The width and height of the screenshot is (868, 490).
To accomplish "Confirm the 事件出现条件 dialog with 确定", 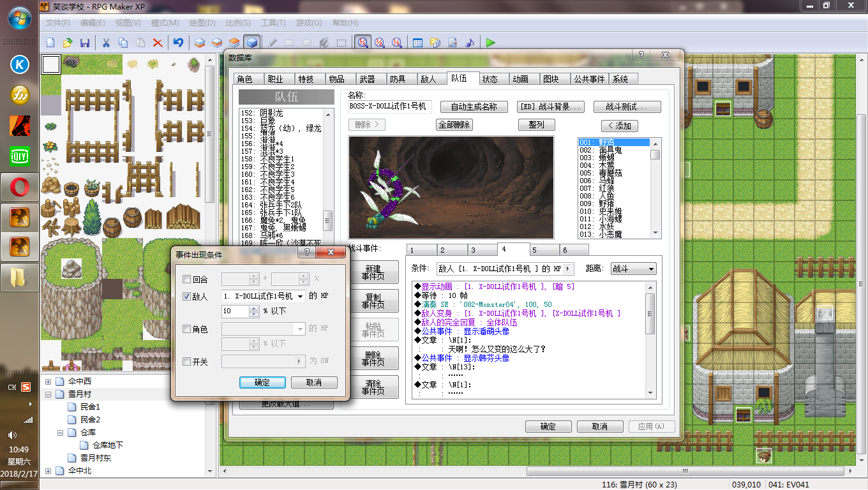I will [262, 382].
